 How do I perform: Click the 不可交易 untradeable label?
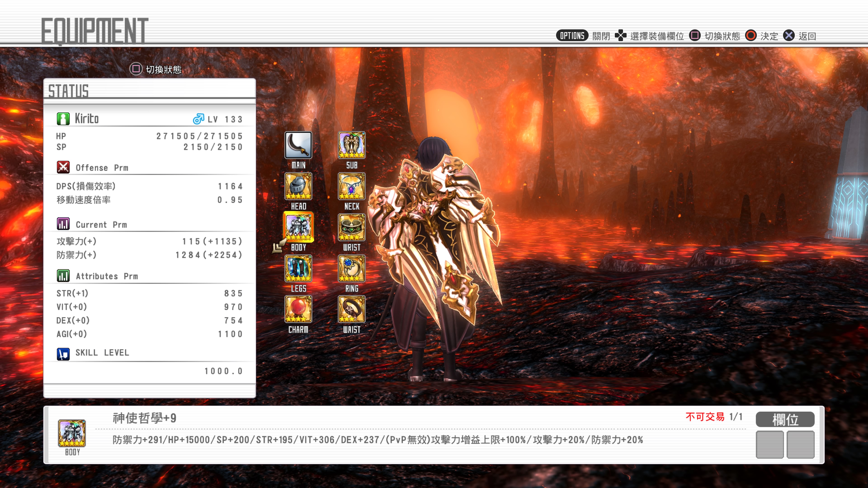click(x=705, y=417)
